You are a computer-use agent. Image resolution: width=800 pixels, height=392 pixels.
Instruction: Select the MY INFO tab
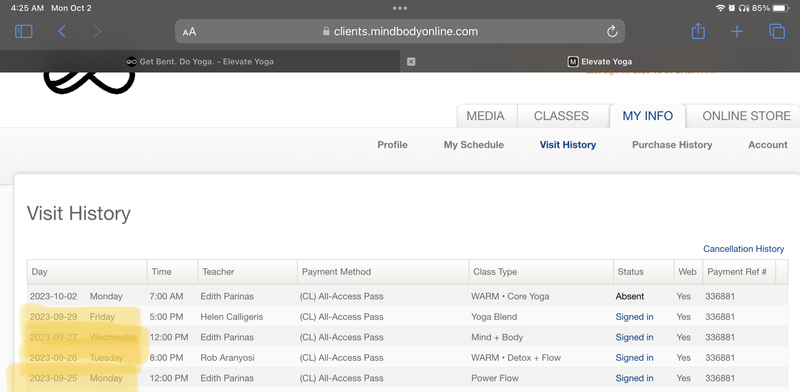tap(647, 116)
